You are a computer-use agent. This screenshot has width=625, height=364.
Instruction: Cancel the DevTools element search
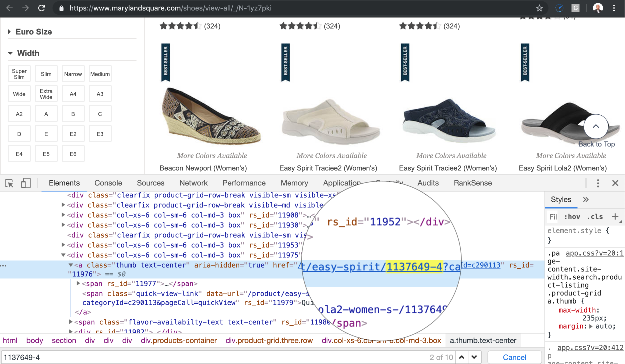[514, 357]
